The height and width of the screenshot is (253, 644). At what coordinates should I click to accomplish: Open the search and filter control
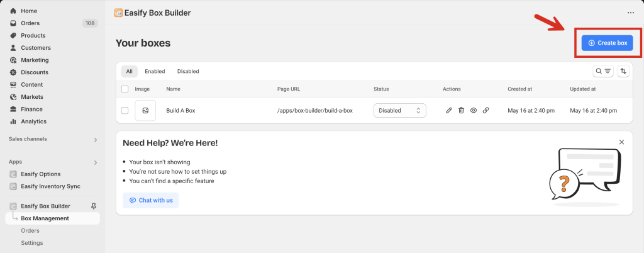click(x=603, y=71)
